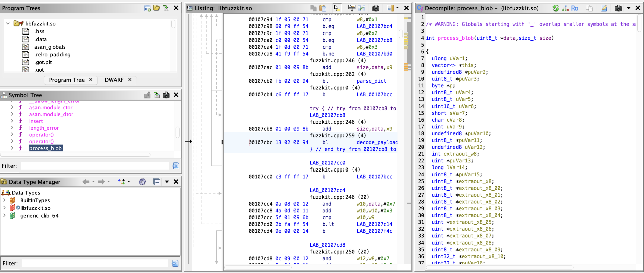
Task: Select the asan_globals section in Program Trees
Action: point(50,47)
